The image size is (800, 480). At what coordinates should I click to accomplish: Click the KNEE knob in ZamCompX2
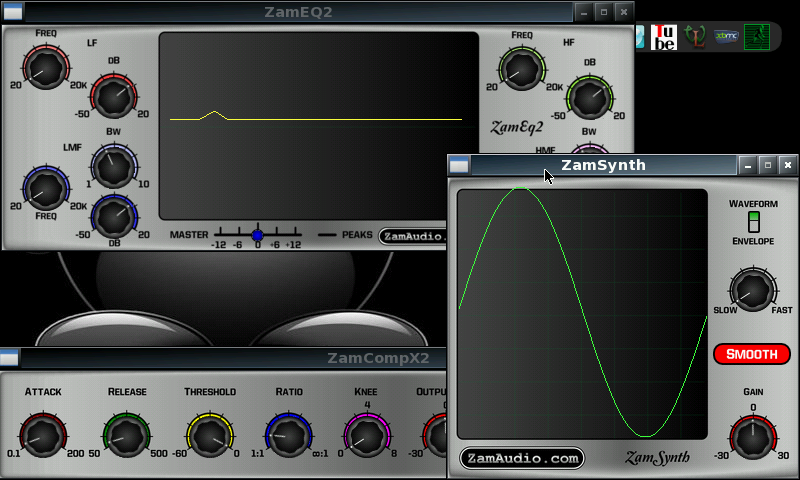click(367, 435)
